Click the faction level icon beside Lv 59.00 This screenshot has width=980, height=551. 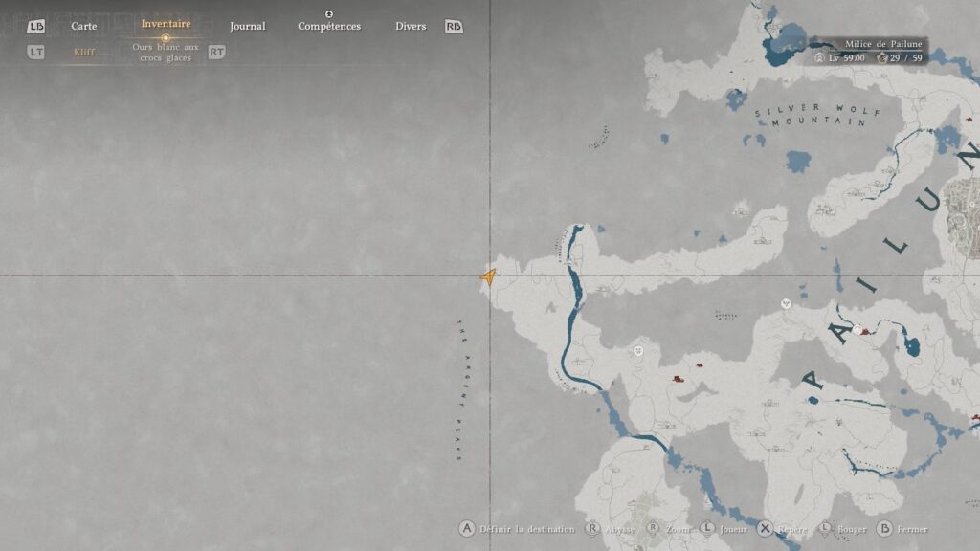point(819,58)
